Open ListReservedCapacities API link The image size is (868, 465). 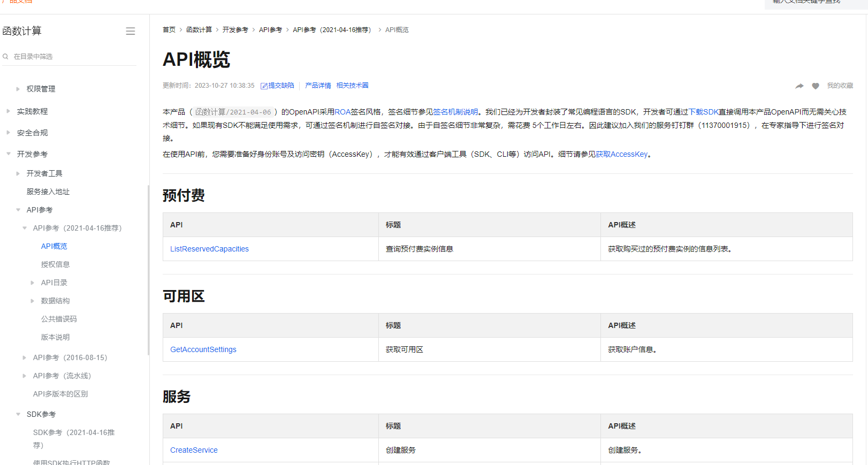coord(209,249)
